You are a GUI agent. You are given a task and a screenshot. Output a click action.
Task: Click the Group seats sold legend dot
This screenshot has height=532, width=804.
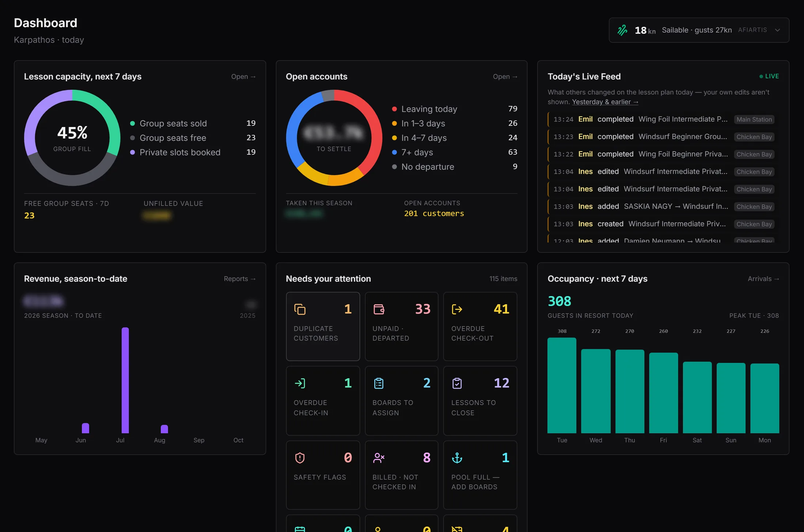tap(133, 123)
